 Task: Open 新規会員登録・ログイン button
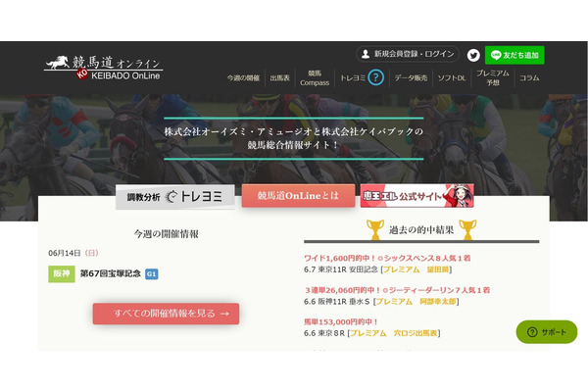click(408, 54)
